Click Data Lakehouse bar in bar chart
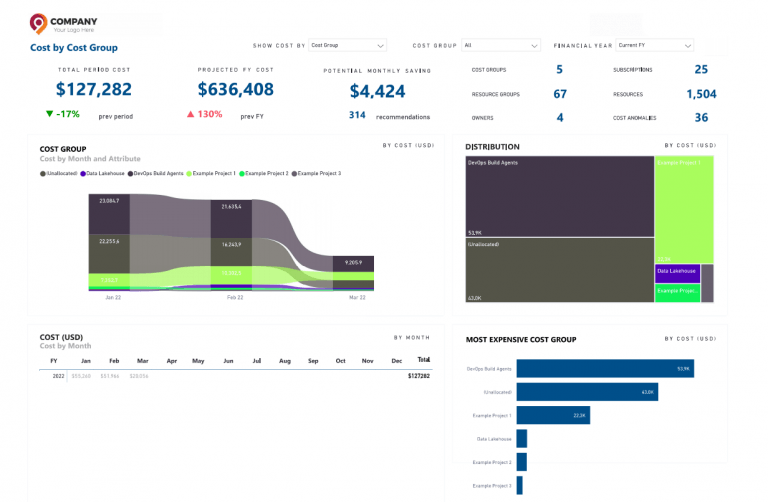 pos(522,439)
